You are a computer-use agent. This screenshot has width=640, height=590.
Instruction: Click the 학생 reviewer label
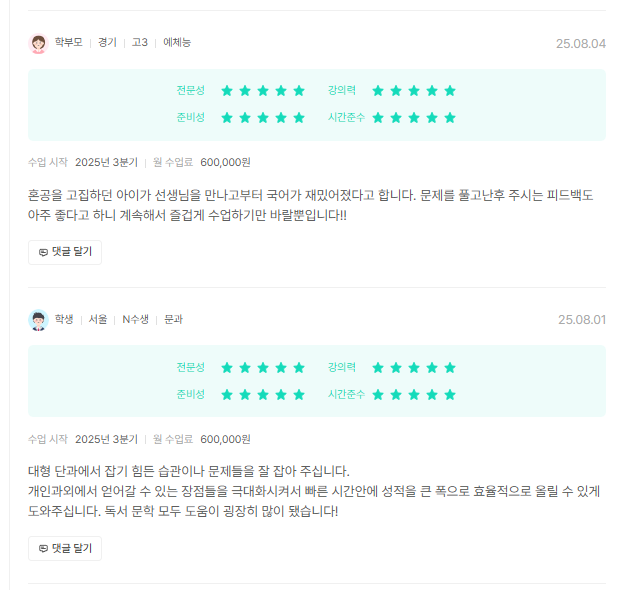[64, 320]
